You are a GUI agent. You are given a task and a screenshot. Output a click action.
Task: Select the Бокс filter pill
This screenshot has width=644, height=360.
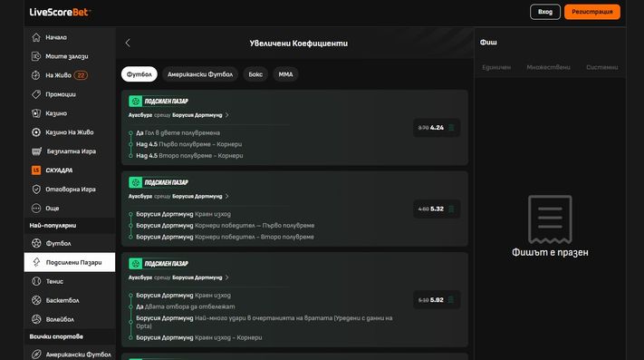tap(255, 74)
